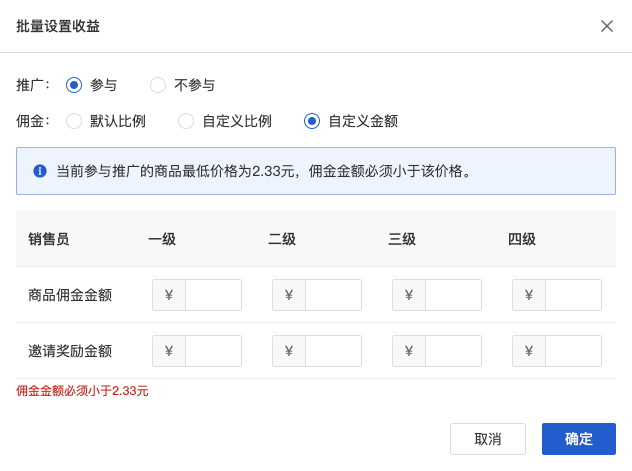The height and width of the screenshot is (471, 632).
Task: Click 三级 商品佣金金额 input field
Action: pyautogui.click(x=453, y=295)
